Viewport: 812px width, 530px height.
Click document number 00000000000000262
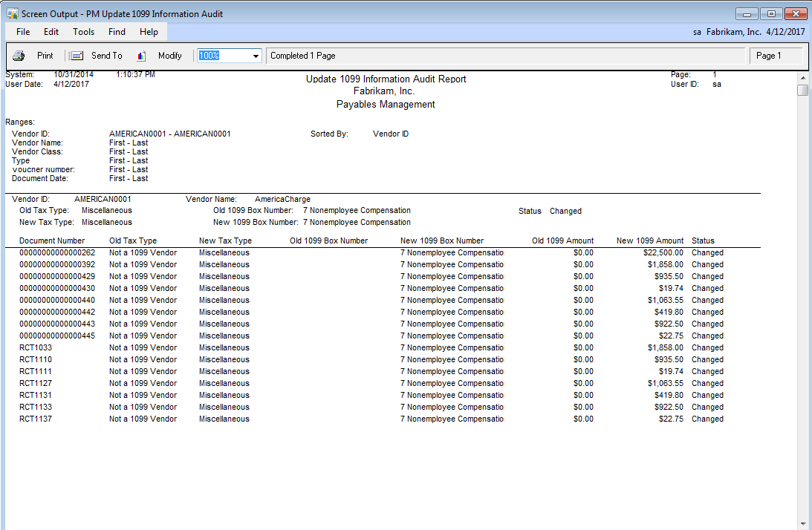point(57,252)
